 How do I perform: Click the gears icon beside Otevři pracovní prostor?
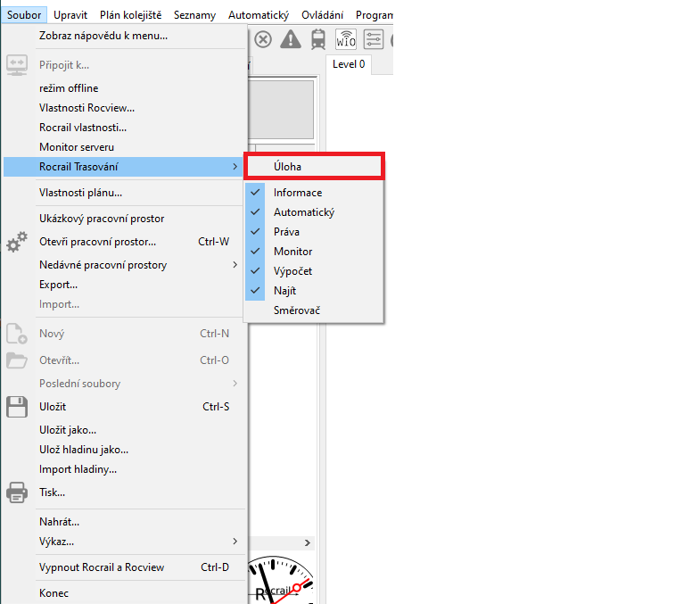tap(17, 242)
